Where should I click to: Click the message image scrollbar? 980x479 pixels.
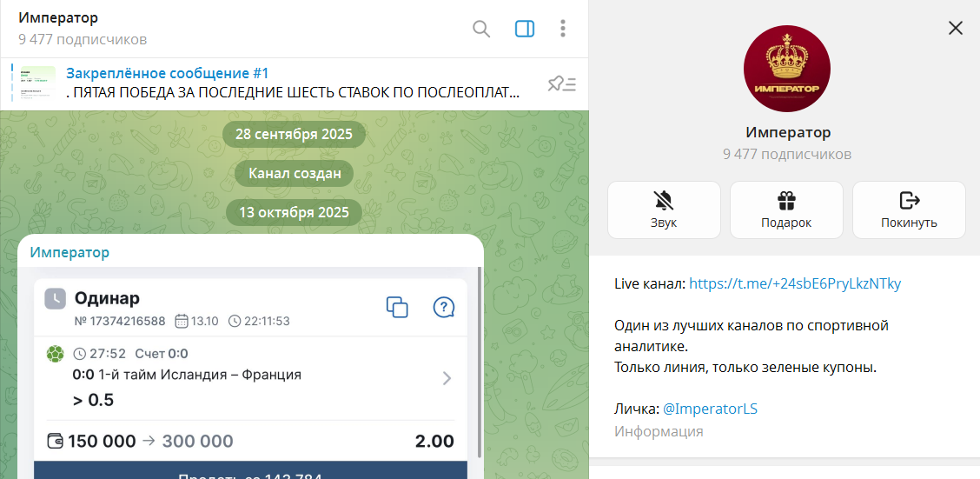click(x=480, y=363)
